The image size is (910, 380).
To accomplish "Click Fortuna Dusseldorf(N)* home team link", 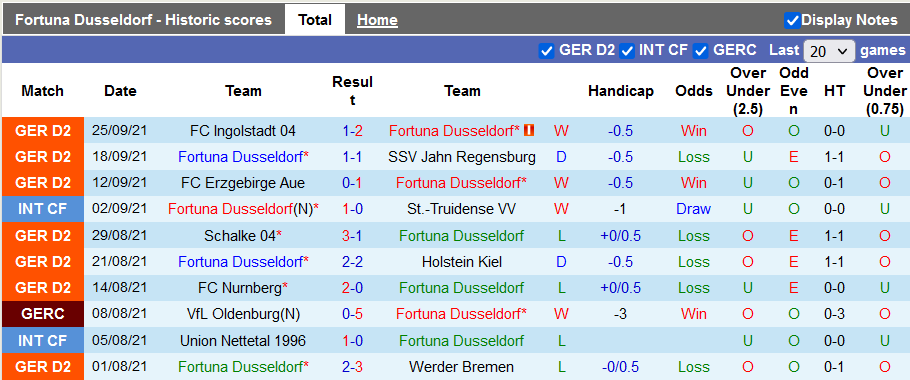I will coord(244,209).
